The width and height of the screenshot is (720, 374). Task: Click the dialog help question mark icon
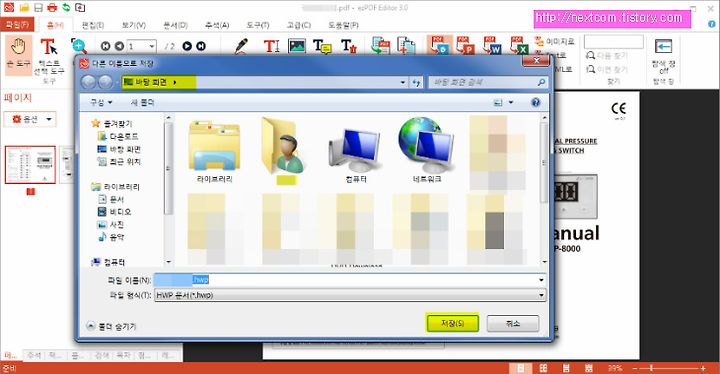[535, 102]
